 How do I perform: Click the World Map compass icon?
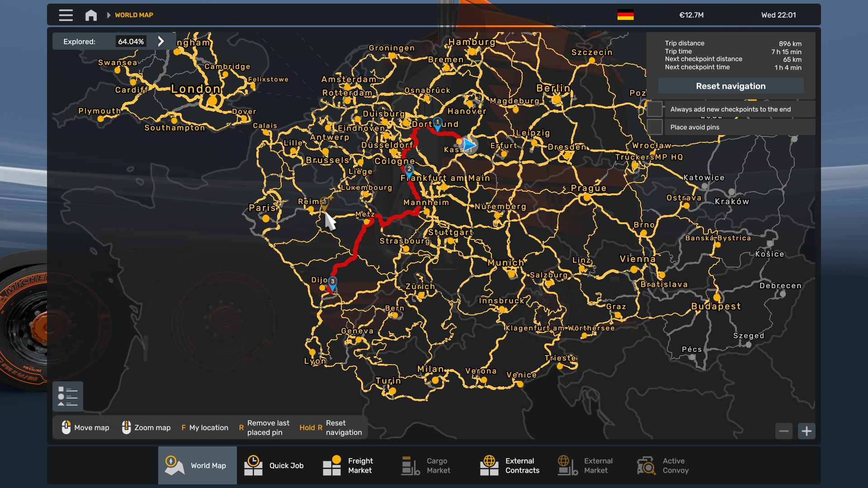[x=174, y=465]
